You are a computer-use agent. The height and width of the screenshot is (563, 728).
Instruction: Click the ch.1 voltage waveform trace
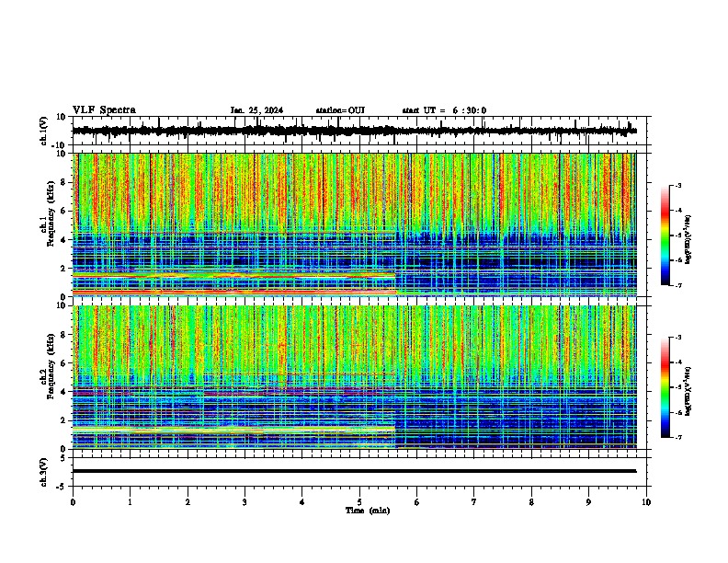pos(354,131)
